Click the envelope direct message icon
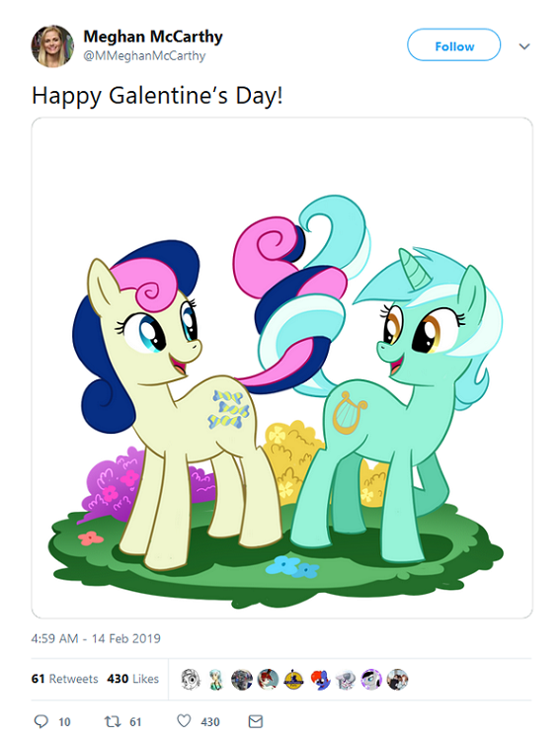The height and width of the screenshot is (742, 560). tap(256, 721)
